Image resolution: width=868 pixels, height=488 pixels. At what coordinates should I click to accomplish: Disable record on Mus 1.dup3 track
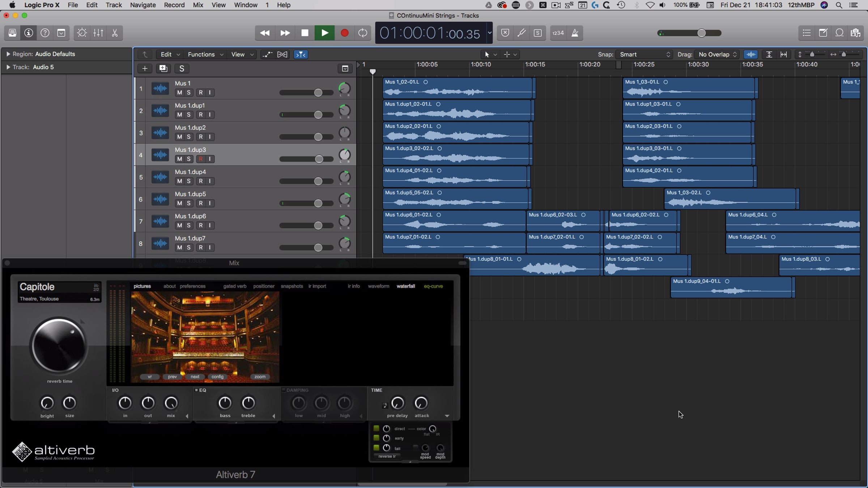(x=201, y=159)
